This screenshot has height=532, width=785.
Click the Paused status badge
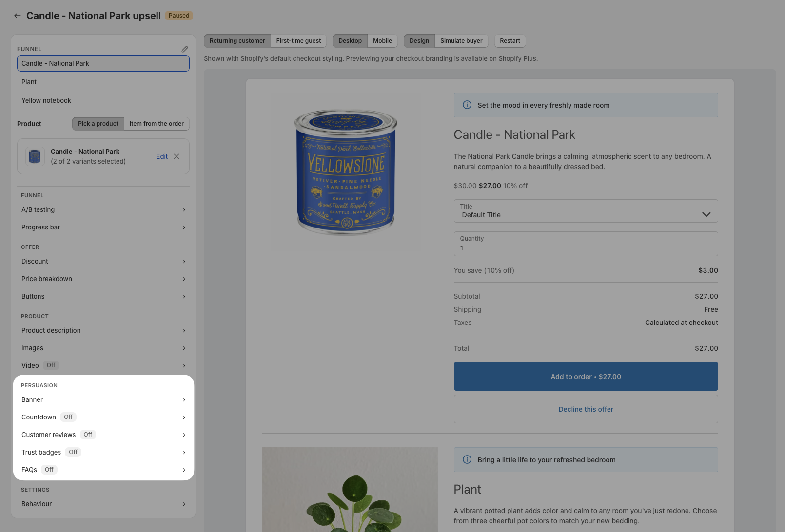point(179,16)
